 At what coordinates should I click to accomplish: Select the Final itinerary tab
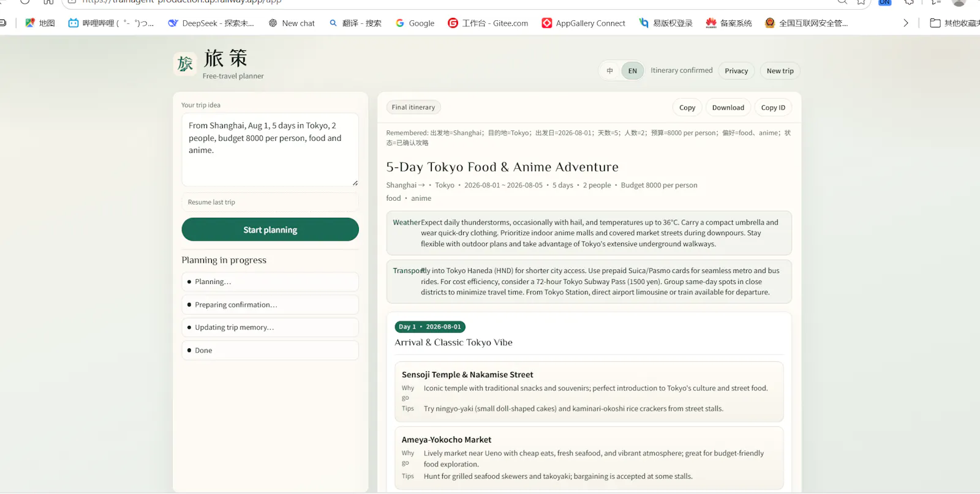coord(413,107)
